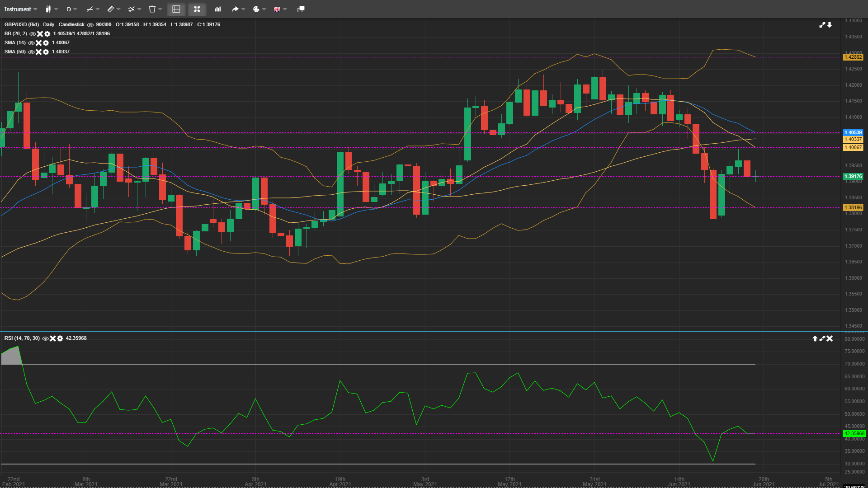The height and width of the screenshot is (488, 868).
Task: Click the 1.40067 SMA 14 price tag
Action: click(854, 147)
